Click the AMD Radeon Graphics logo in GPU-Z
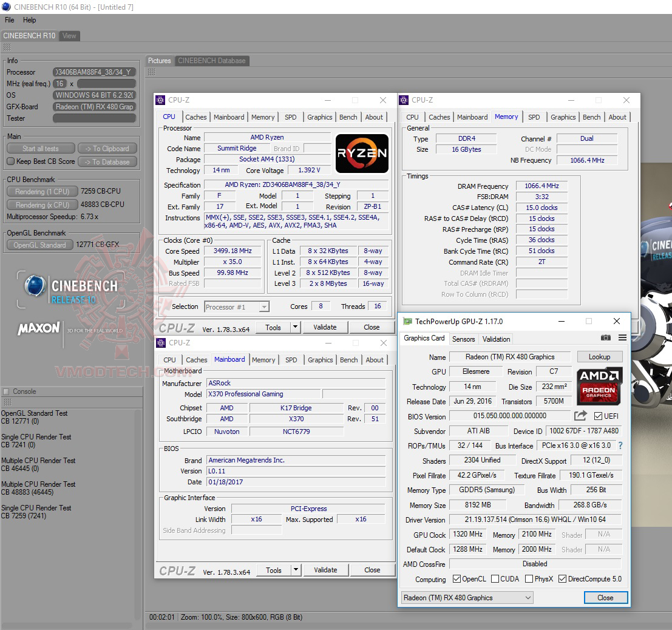This screenshot has width=672, height=630. pos(599,387)
